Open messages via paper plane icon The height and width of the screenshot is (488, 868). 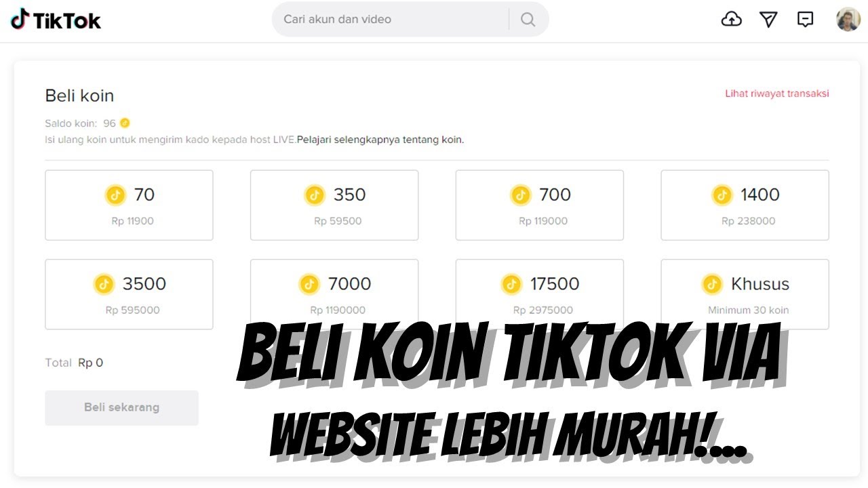click(768, 20)
